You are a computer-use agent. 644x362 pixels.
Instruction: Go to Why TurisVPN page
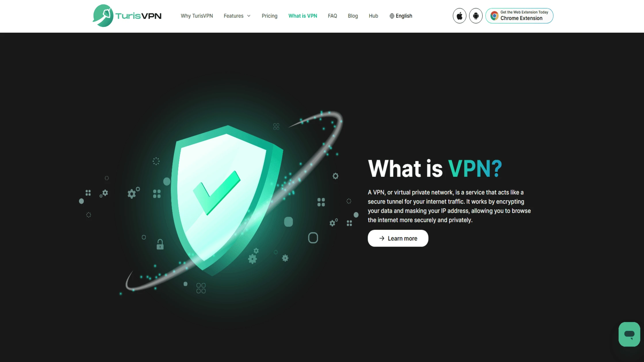pyautogui.click(x=197, y=16)
